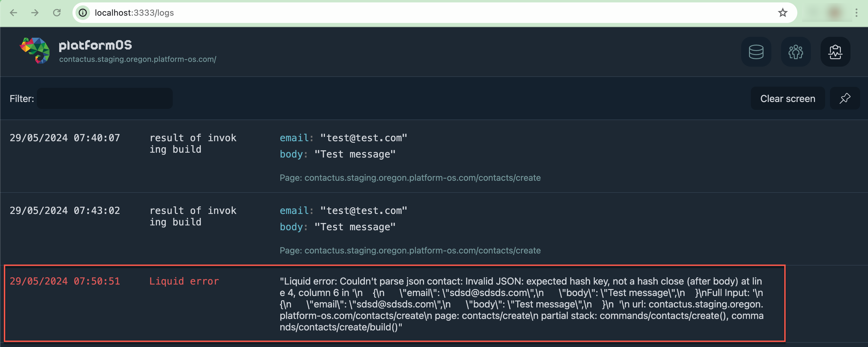Click the browser forward arrow
Image resolution: width=868 pixels, height=347 pixels.
(35, 13)
